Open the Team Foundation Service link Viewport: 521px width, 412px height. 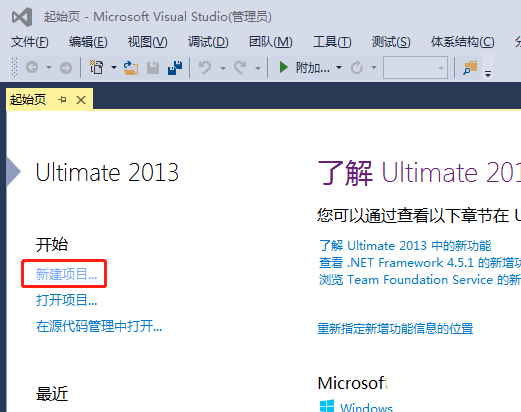coord(420,280)
